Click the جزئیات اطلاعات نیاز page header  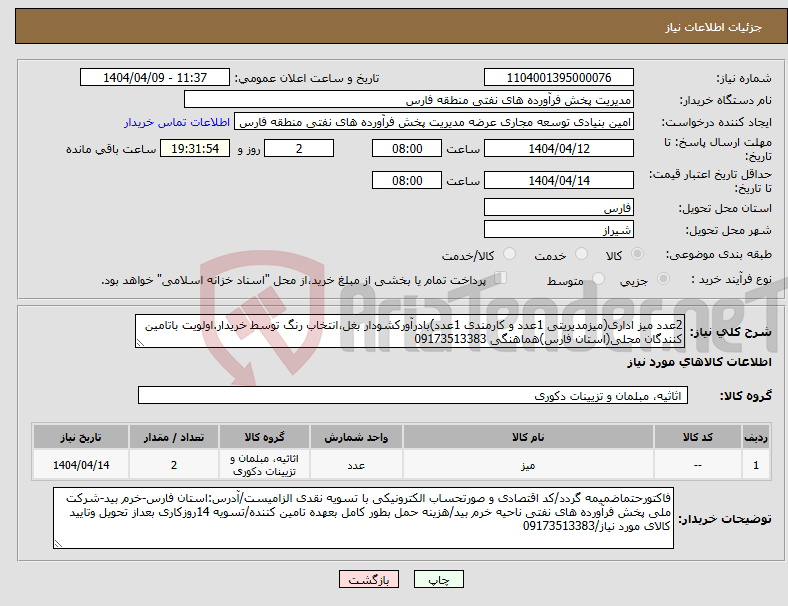tap(714, 27)
